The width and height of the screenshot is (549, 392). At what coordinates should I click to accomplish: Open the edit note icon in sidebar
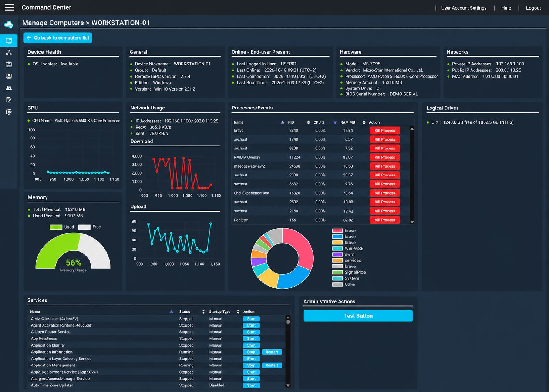point(9,100)
